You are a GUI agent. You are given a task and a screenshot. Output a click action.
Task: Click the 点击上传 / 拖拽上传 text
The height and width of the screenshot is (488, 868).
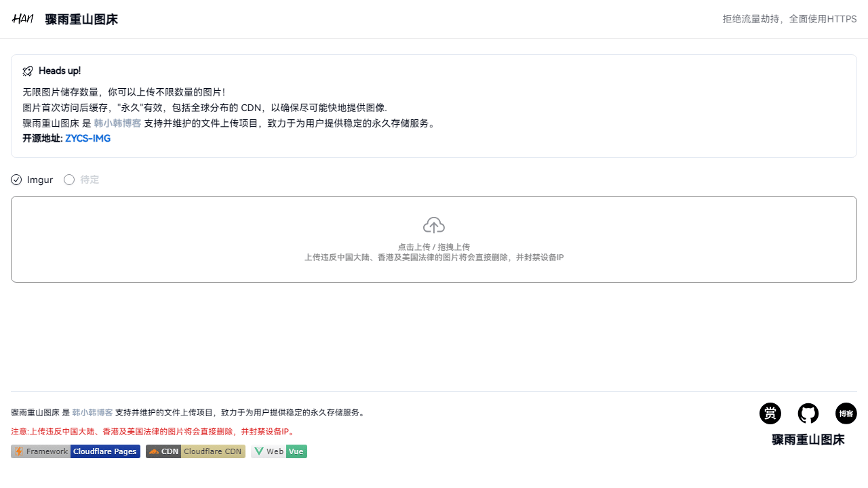point(434,247)
